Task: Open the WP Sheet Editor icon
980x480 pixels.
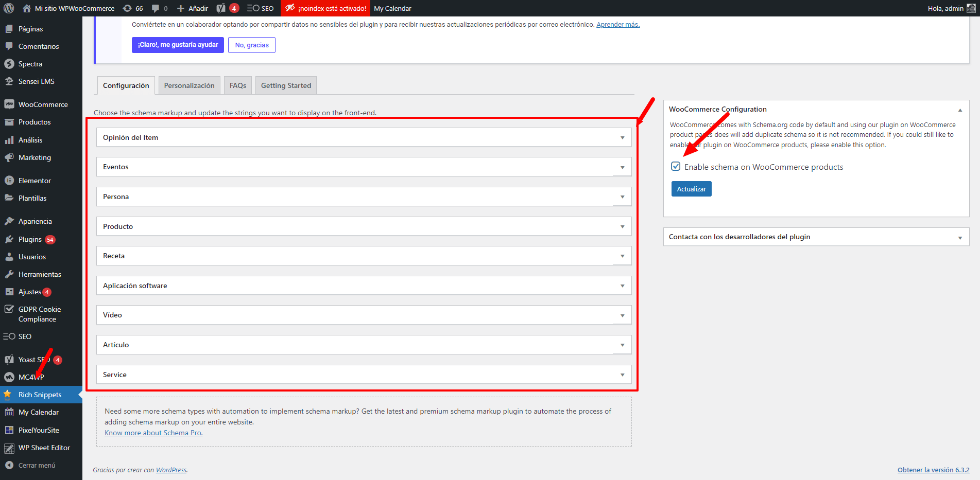Action: pos(9,448)
